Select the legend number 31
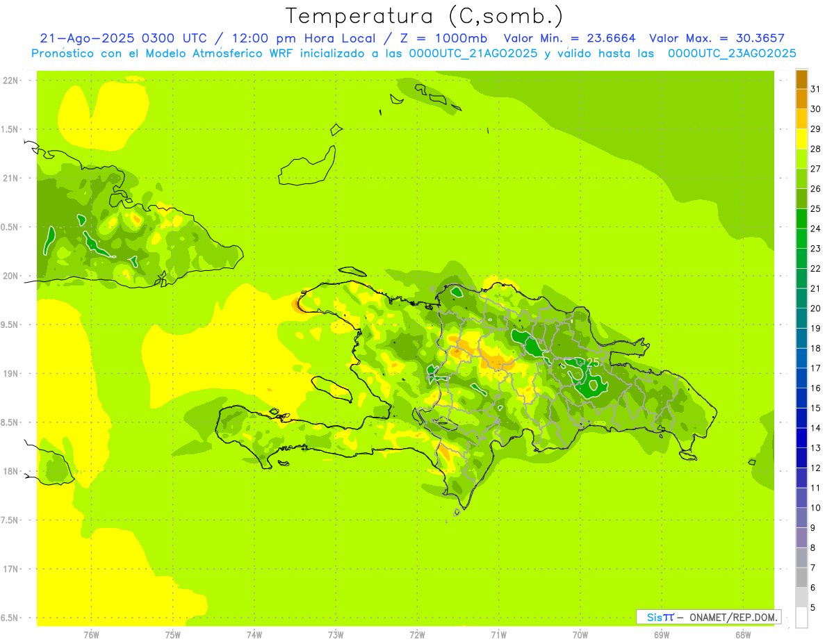This screenshot has height=644, width=834. point(816,89)
